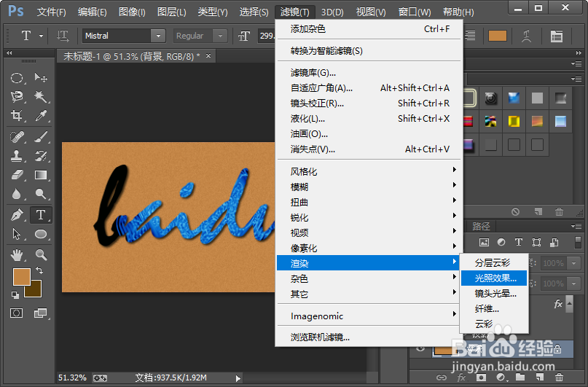Select the Path Selection tool

(x=17, y=234)
